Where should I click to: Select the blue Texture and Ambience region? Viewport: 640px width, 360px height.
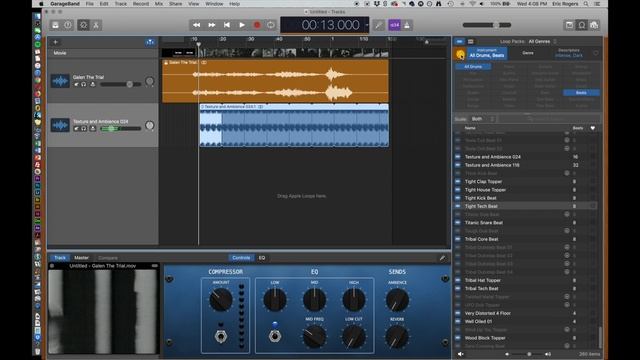pos(294,125)
